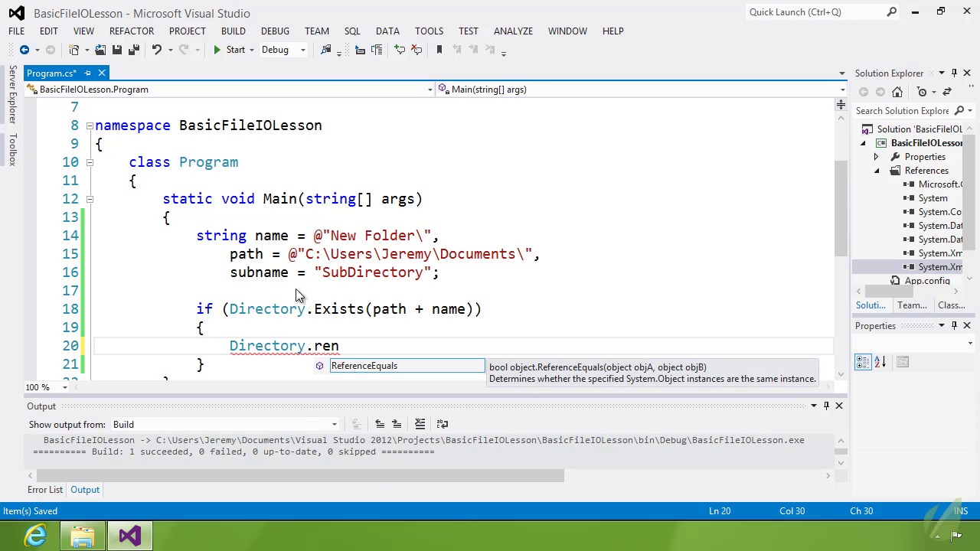Collapse the namespace BasicFileIOLesson code block

pos(90,126)
